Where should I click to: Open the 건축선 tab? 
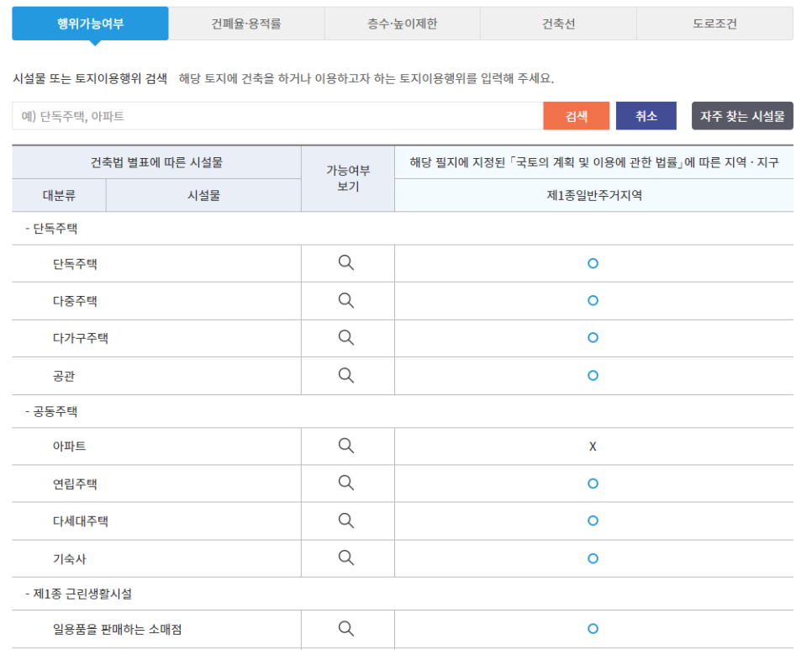558,24
